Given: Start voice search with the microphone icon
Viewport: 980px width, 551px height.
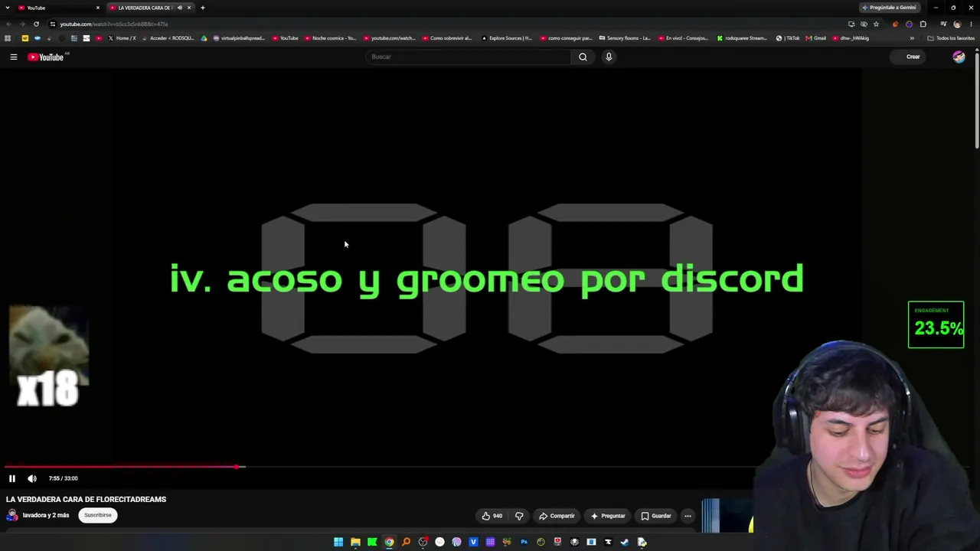Looking at the screenshot, I should pos(609,57).
